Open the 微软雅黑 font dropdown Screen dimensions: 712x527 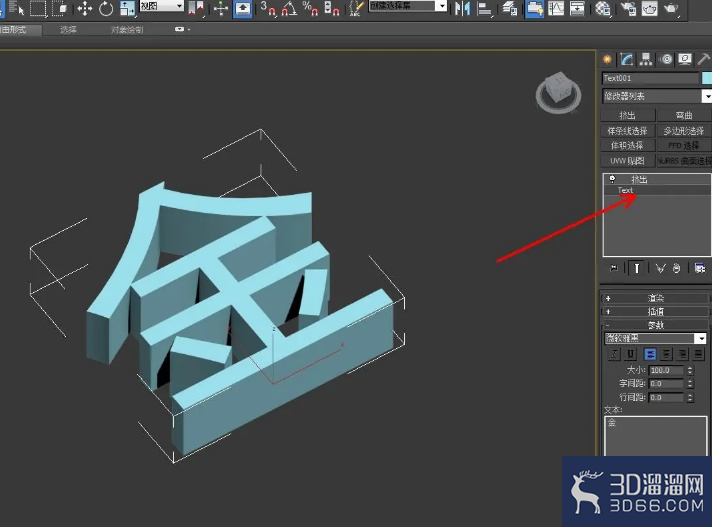pos(655,338)
